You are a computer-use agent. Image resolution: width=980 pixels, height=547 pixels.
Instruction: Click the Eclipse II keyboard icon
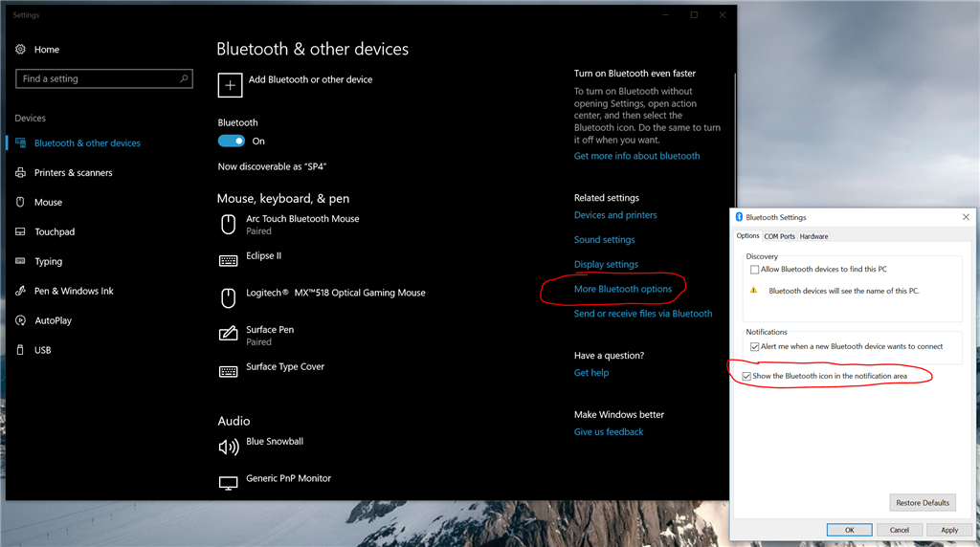[228, 260]
